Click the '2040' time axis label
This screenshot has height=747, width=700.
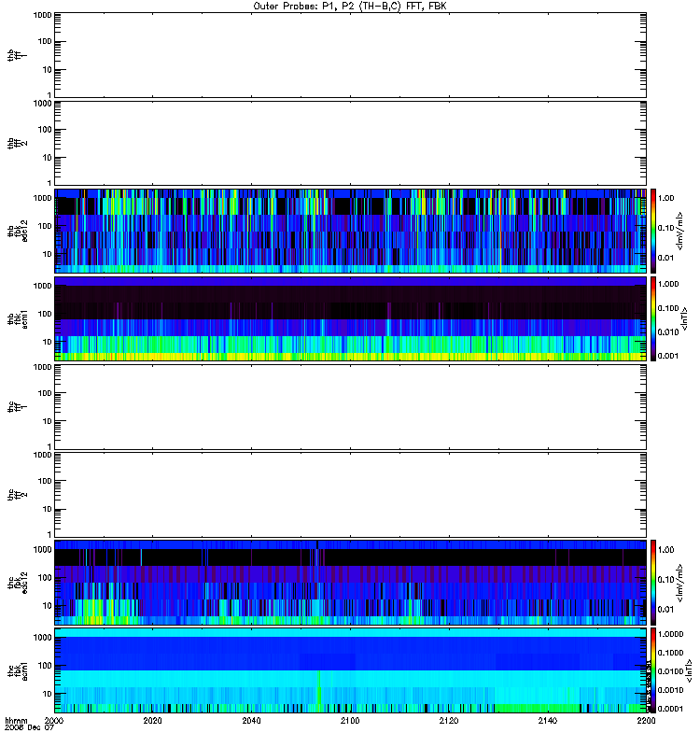pyautogui.click(x=251, y=720)
